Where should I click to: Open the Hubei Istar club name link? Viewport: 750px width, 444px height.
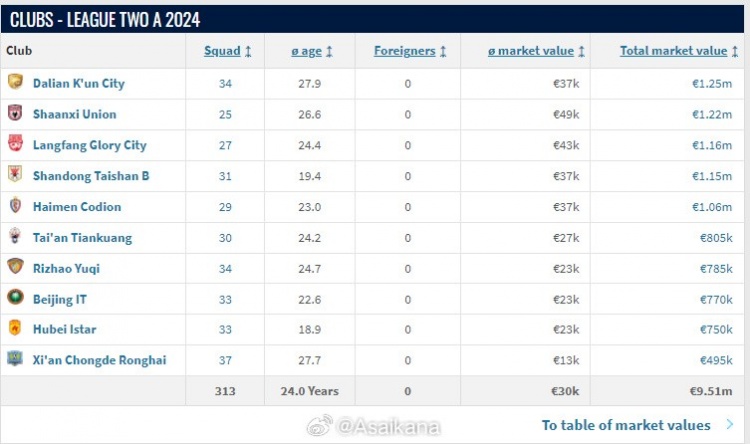coord(64,329)
